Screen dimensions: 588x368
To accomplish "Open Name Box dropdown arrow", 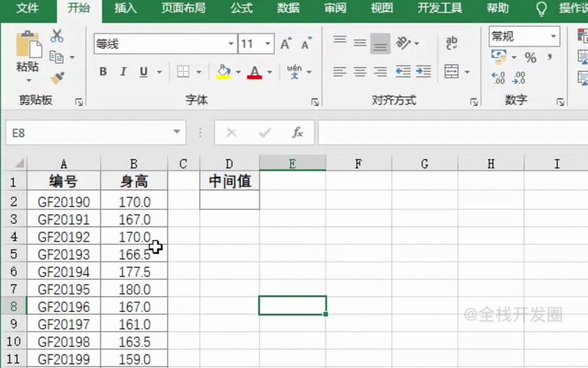I will (177, 132).
